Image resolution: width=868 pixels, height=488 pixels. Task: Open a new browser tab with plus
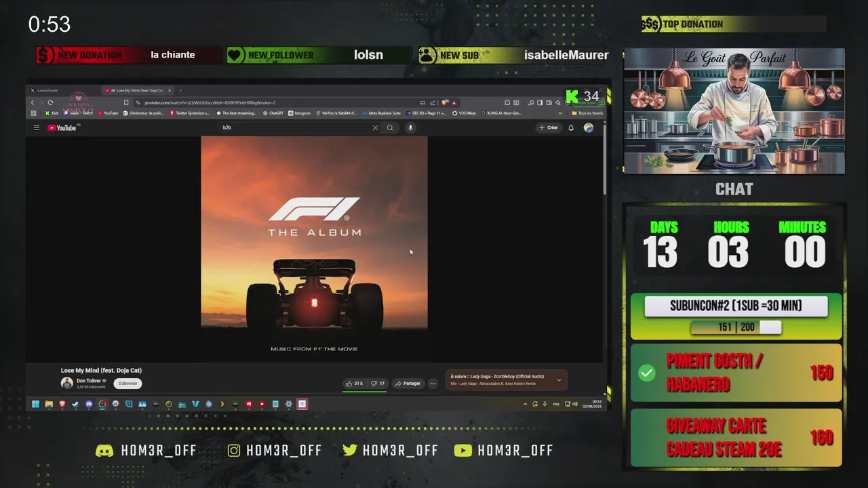(x=180, y=90)
